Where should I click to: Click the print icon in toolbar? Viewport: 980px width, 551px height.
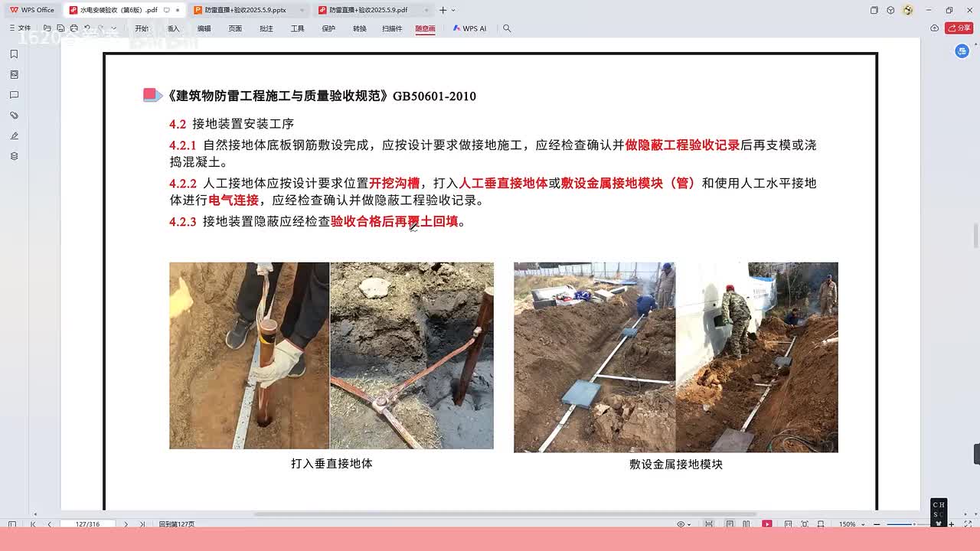(x=74, y=28)
